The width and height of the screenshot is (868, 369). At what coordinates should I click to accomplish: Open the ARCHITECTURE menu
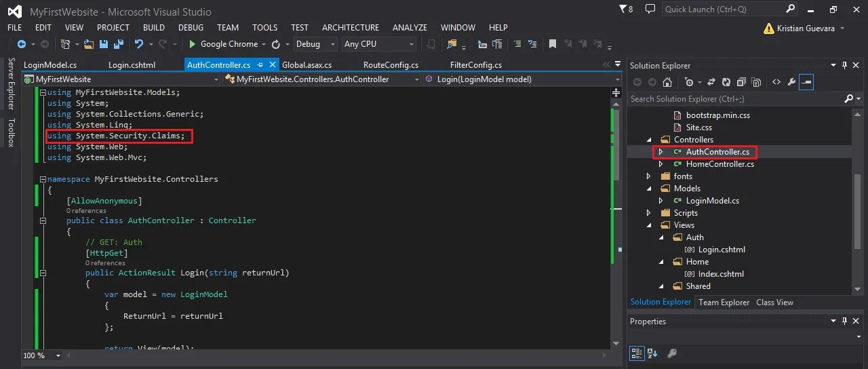pos(351,28)
